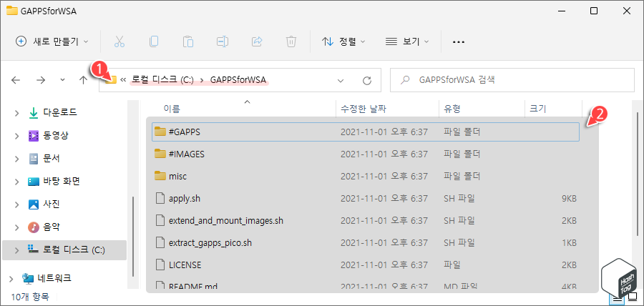Click the GAPPSforWSA 검색 search field
This screenshot has height=306, width=644.
coord(512,80)
